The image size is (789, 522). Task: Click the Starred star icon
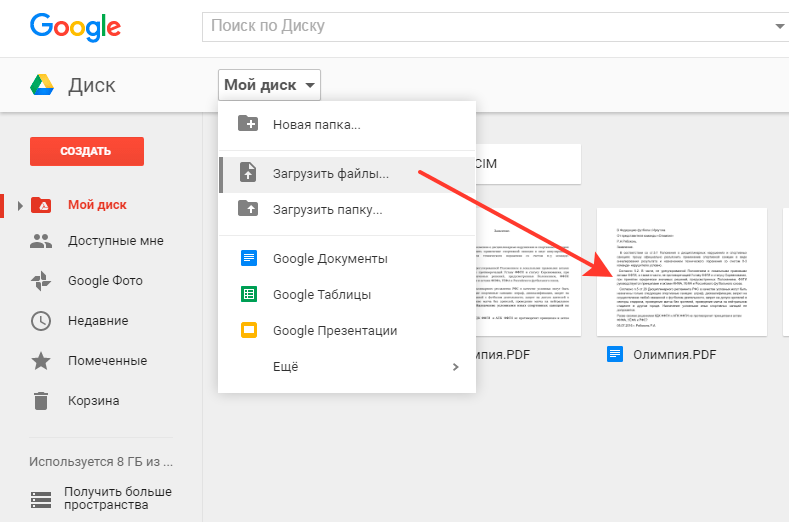pos(41,361)
